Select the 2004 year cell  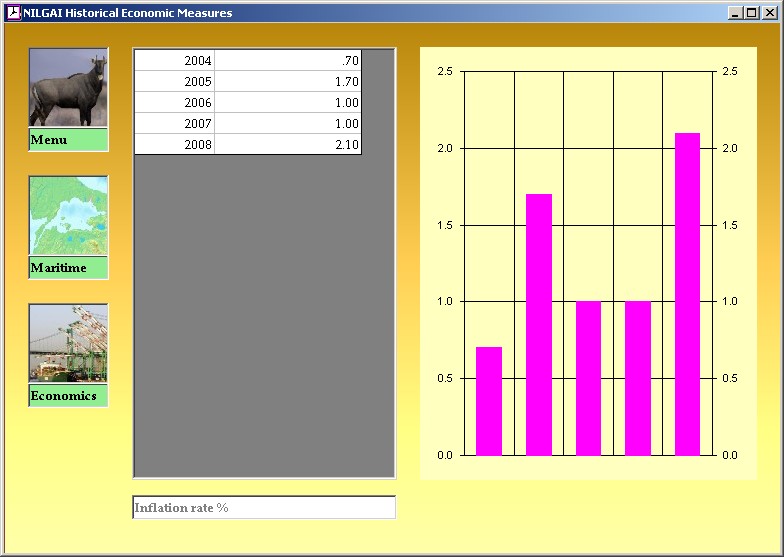pos(175,61)
